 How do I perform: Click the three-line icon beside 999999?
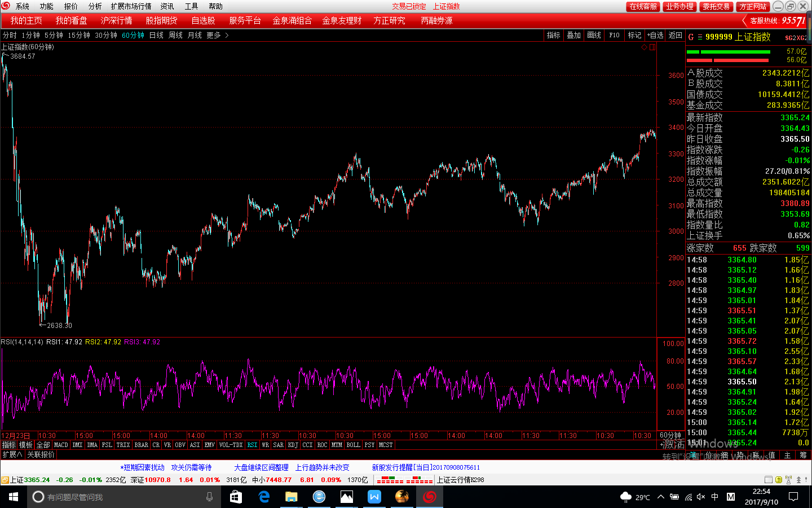coord(700,37)
